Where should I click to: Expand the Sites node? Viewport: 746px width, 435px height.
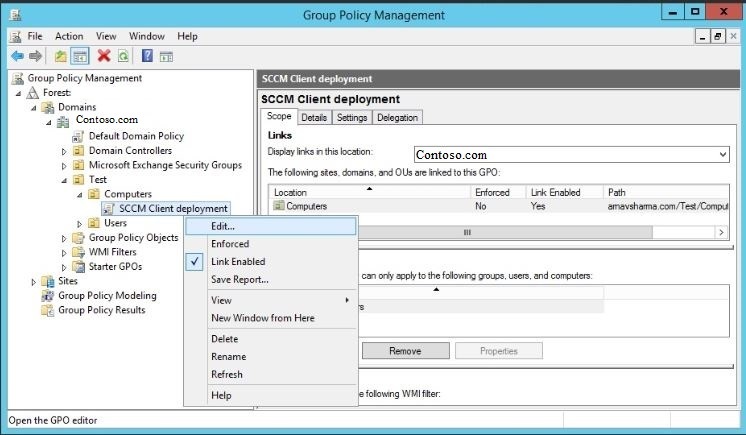33,282
